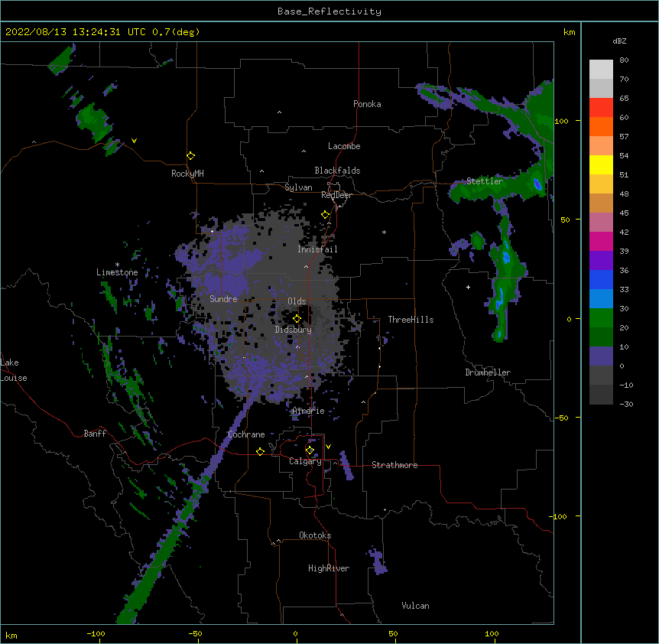Screen dimensions: 659x644
Task: Click the km unit label at top right
Action: pos(570,32)
